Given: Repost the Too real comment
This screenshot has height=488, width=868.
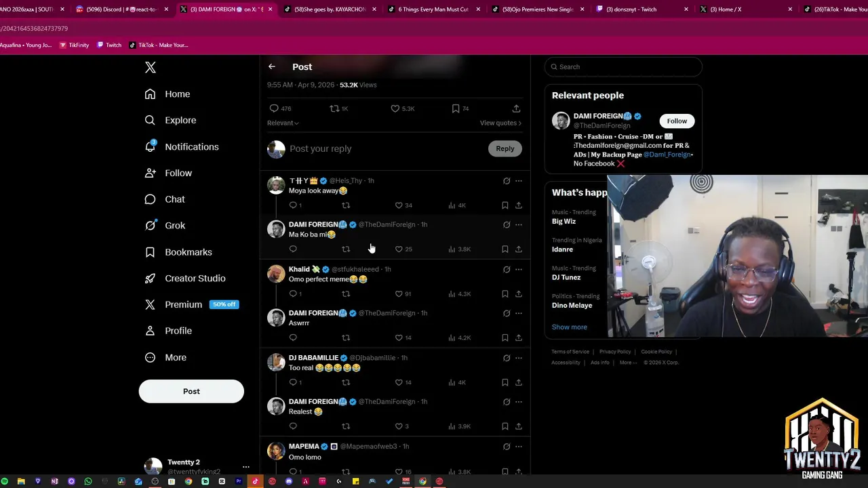Looking at the screenshot, I should point(346,382).
